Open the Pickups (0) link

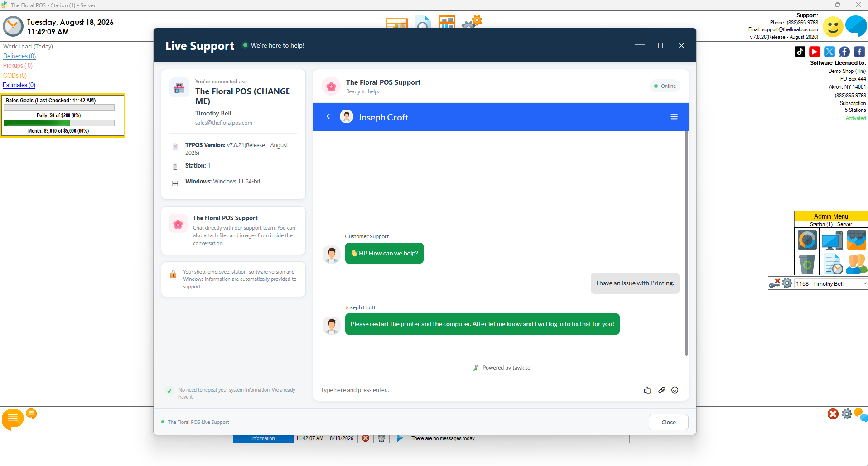[x=18, y=66]
